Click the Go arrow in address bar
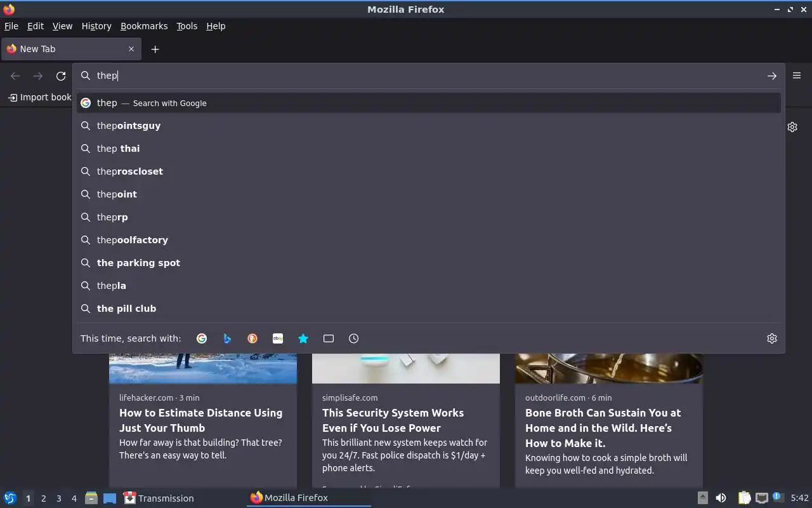The width and height of the screenshot is (812, 508). click(771, 76)
